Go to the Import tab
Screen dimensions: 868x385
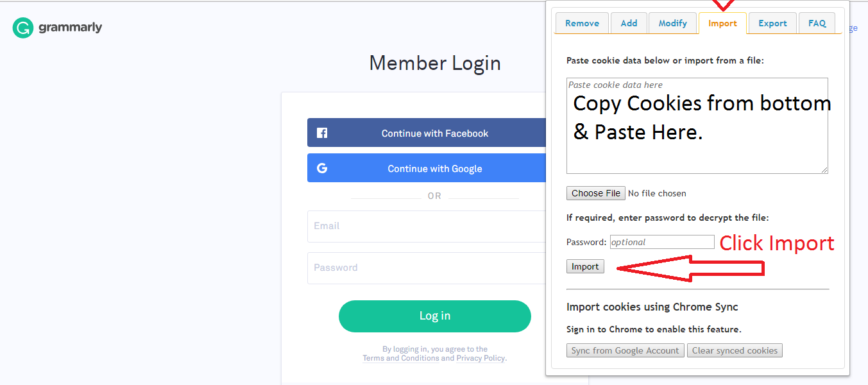click(x=722, y=23)
